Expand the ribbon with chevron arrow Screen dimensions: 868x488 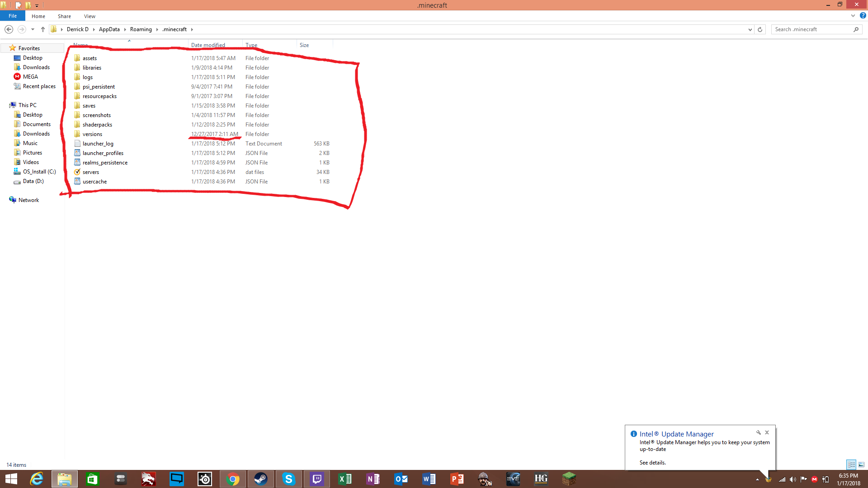(853, 16)
